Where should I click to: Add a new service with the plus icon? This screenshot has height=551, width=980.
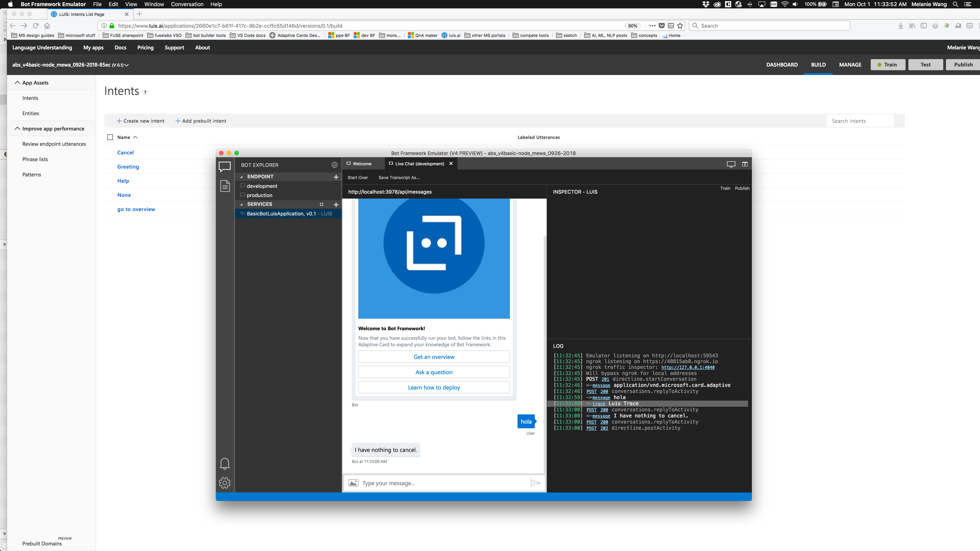(336, 204)
